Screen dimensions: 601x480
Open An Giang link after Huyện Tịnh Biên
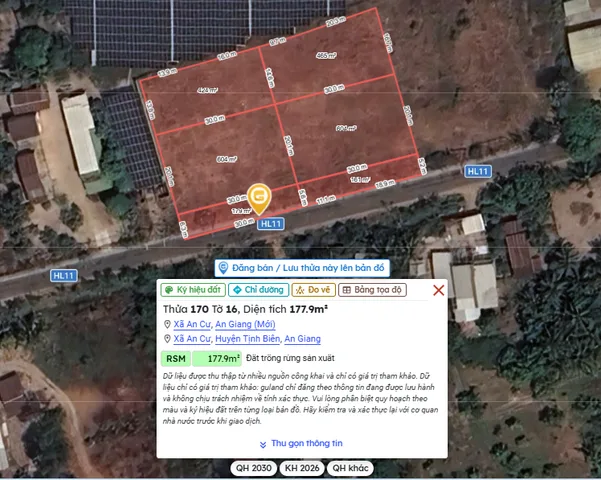tap(302, 339)
